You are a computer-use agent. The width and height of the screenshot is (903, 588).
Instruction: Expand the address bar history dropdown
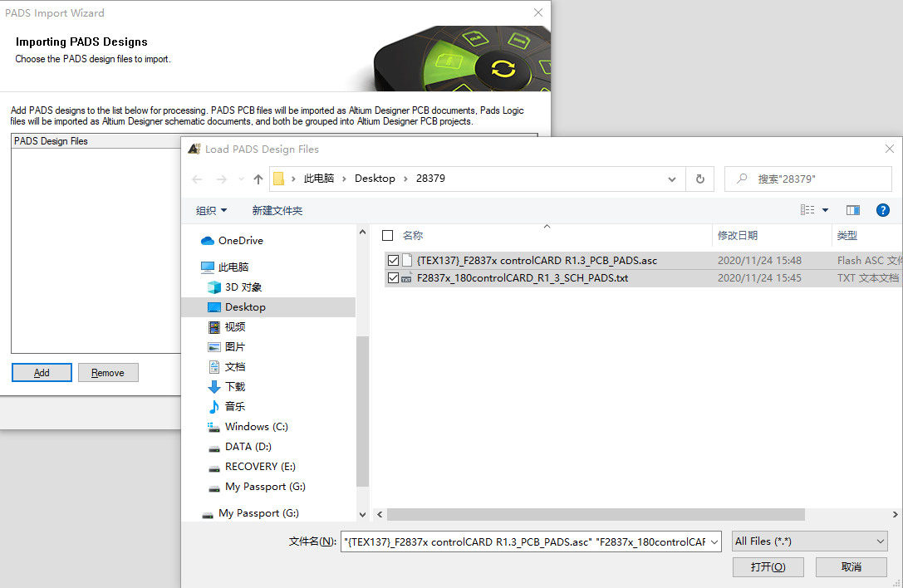click(671, 179)
